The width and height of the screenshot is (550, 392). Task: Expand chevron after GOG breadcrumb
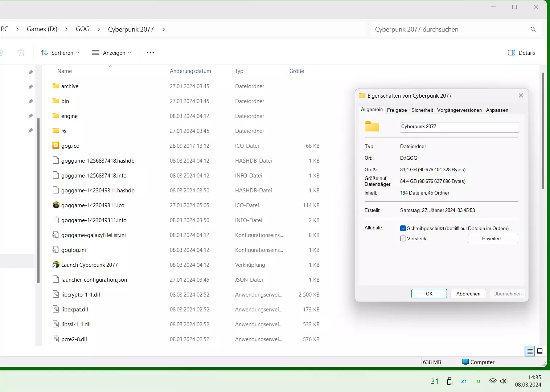tap(99, 29)
